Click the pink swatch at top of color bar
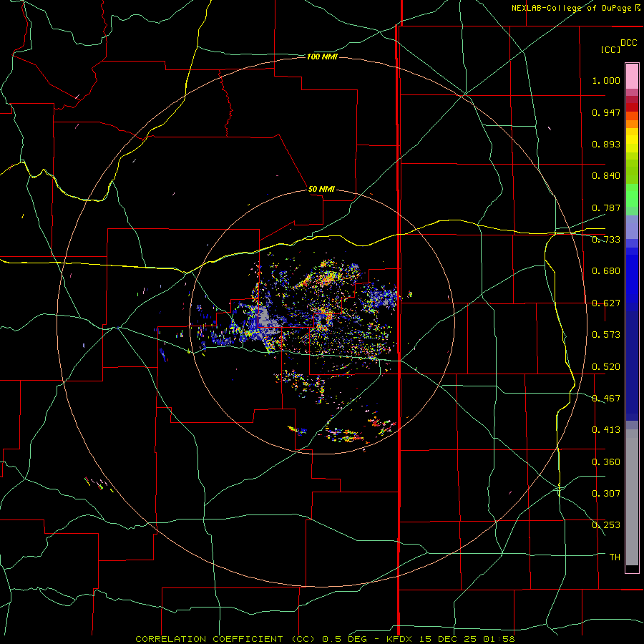 pos(632,76)
